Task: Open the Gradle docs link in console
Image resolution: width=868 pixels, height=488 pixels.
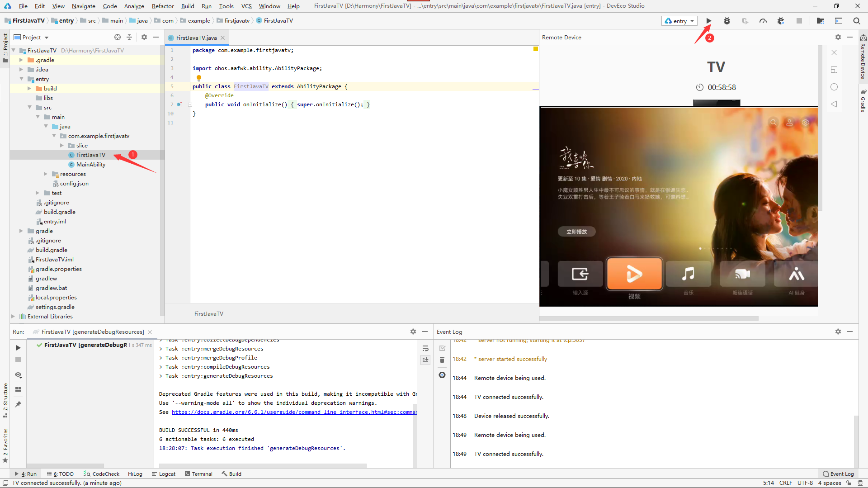Action: pyautogui.click(x=294, y=412)
